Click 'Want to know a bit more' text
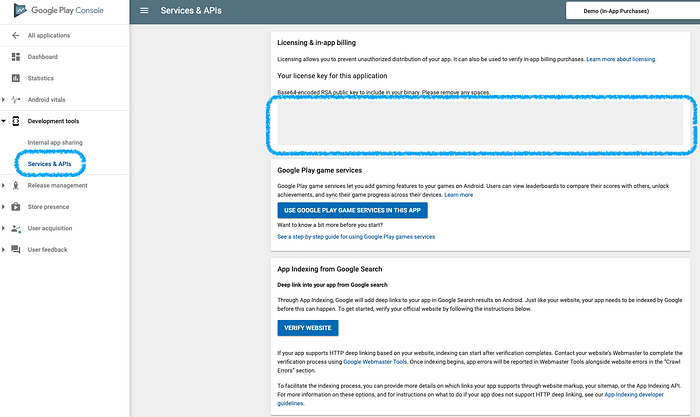Screen dimensions: 700x417 pos(330,225)
